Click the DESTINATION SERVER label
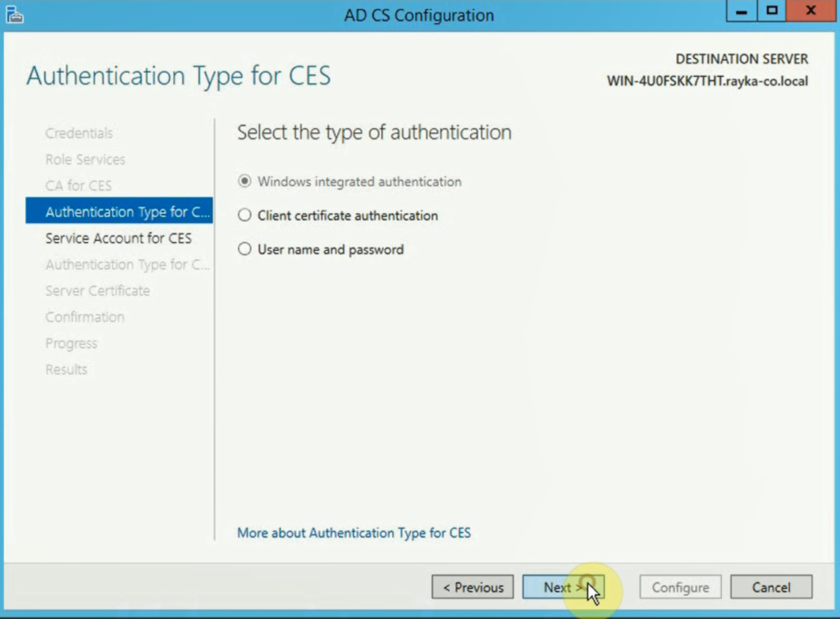 tap(742, 59)
